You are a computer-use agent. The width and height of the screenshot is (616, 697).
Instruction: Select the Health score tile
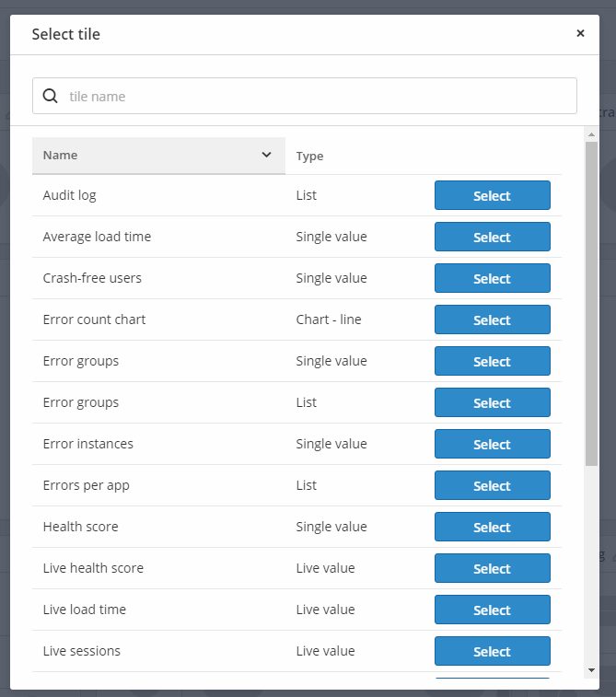click(492, 527)
